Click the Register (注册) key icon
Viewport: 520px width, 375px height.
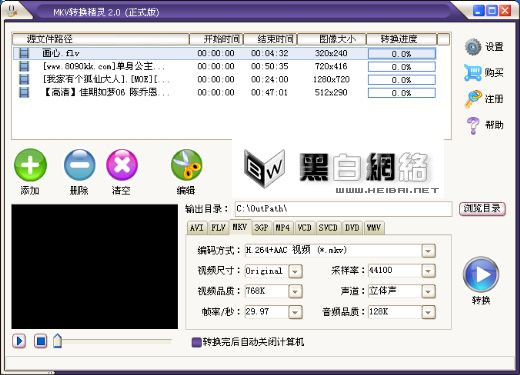click(473, 99)
